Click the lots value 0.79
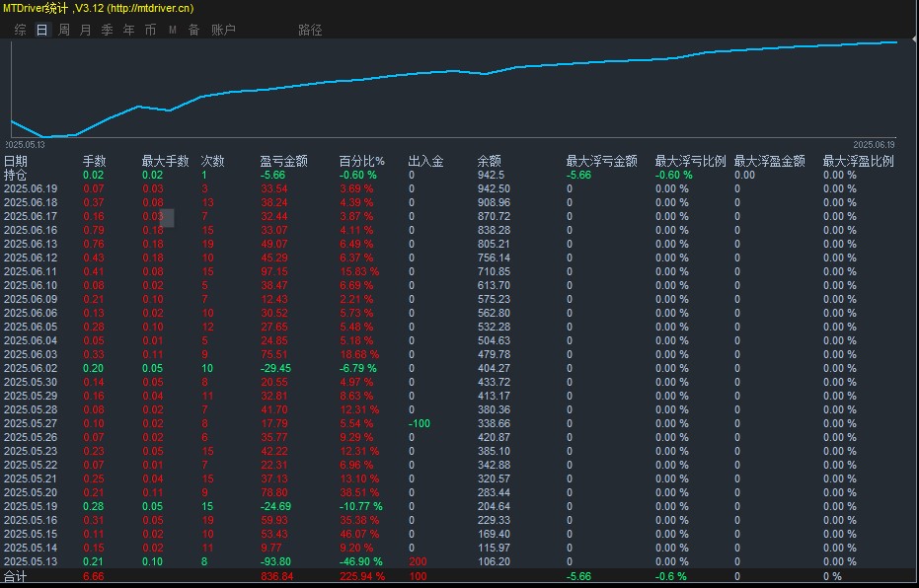Image resolution: width=919 pixels, height=588 pixels. click(94, 230)
